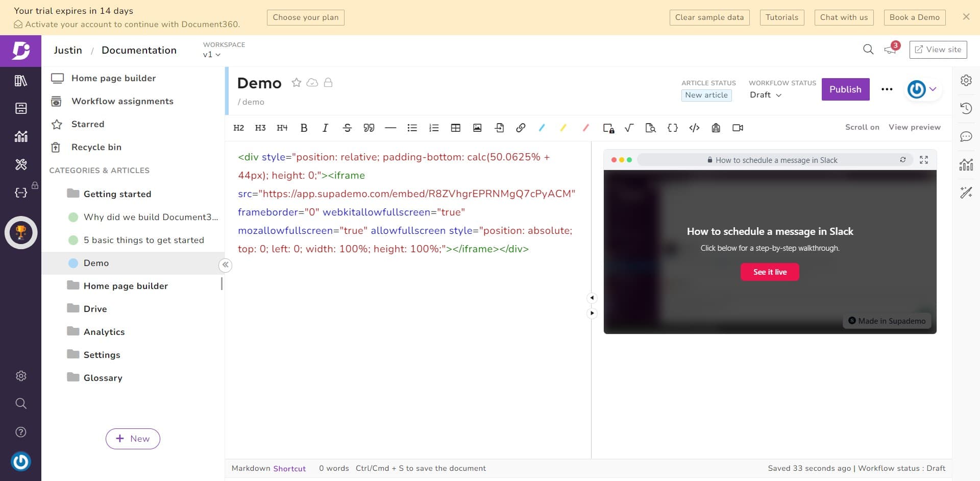This screenshot has width=980, height=481.
Task: Open the AI writer wand tool
Action: point(967,193)
